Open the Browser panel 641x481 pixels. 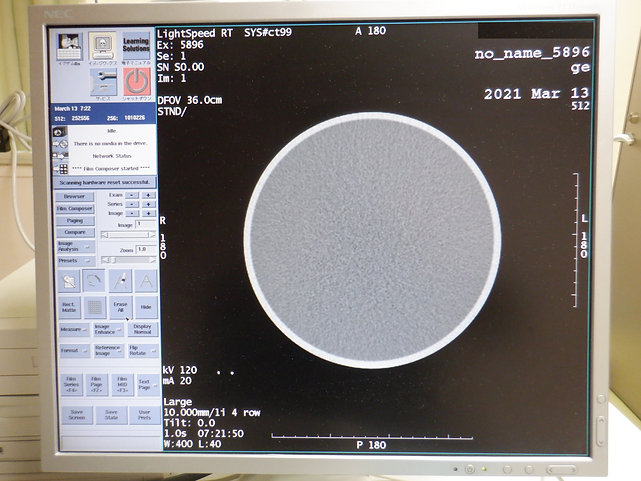pos(75,196)
